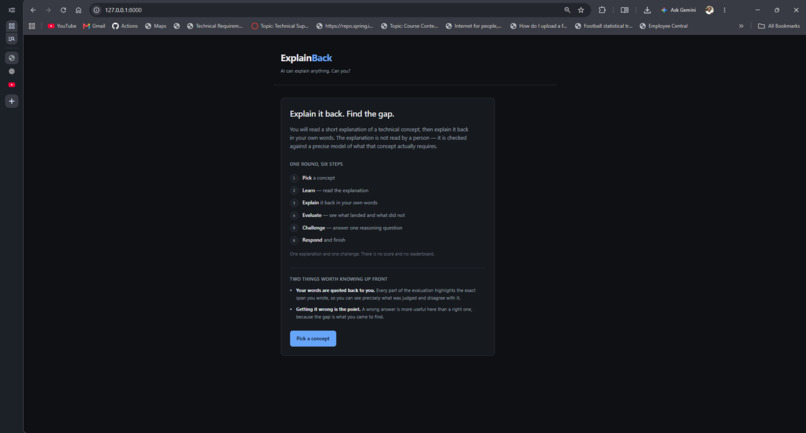The width and height of the screenshot is (806, 433).
Task: Go to browser home page
Action: click(78, 10)
